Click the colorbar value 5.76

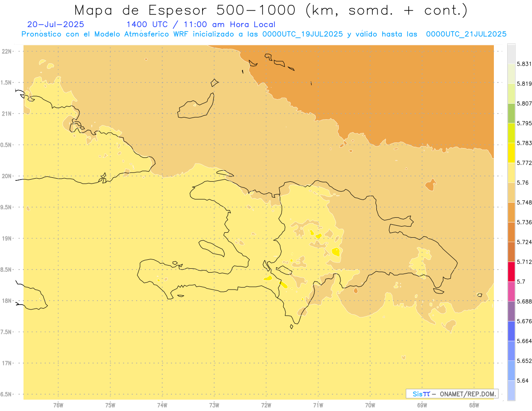pyautogui.click(x=523, y=182)
